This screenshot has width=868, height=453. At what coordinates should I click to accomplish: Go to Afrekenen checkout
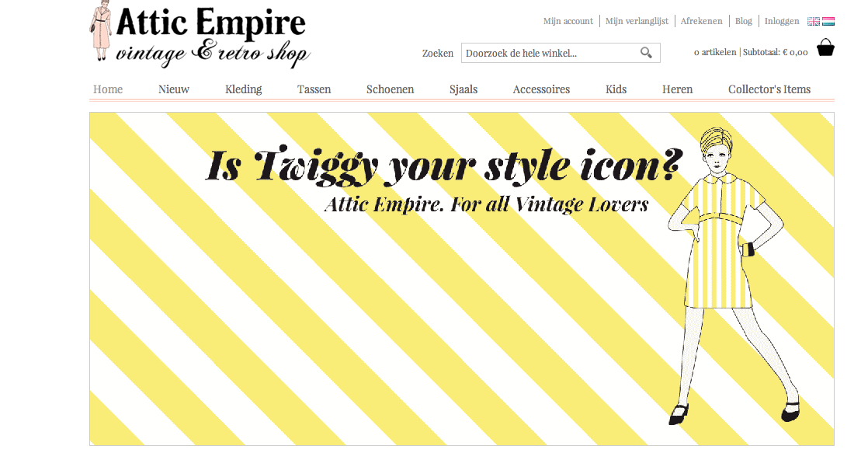click(x=701, y=21)
